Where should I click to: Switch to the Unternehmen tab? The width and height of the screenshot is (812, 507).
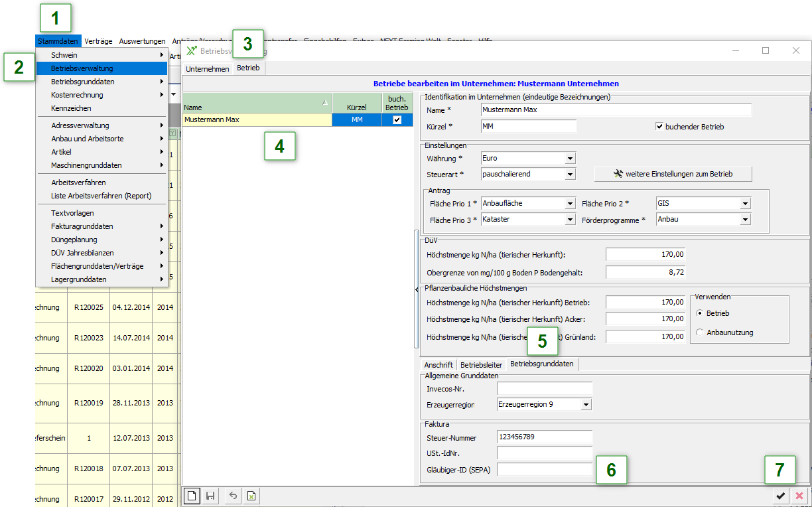207,68
